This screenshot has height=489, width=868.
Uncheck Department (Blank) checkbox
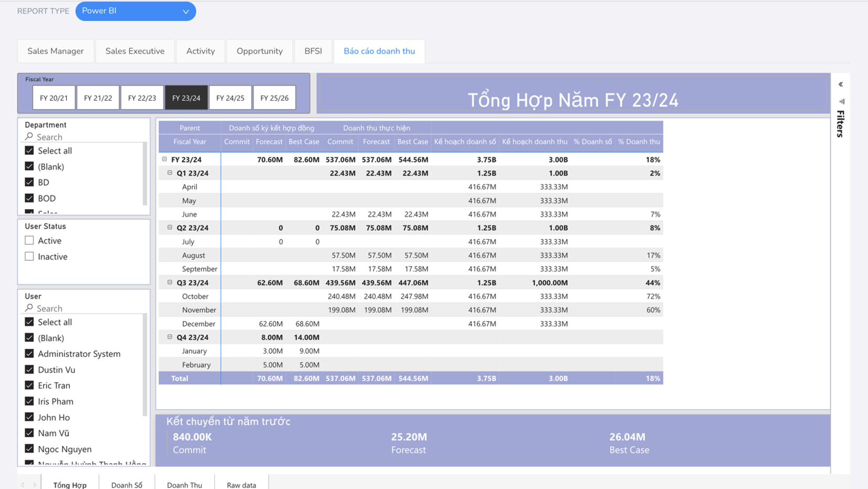coord(29,166)
